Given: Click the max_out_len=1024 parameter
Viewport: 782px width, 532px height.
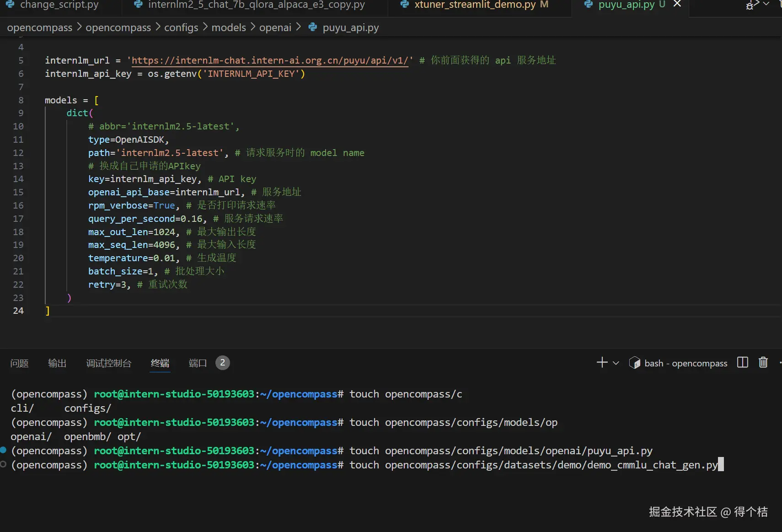Looking at the screenshot, I should [132, 232].
